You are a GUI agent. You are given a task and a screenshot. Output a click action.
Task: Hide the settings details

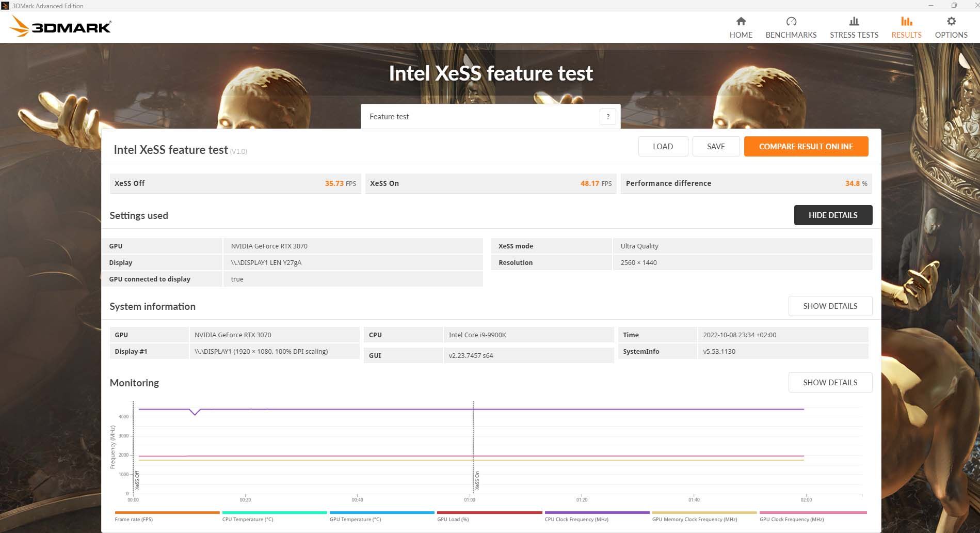833,215
